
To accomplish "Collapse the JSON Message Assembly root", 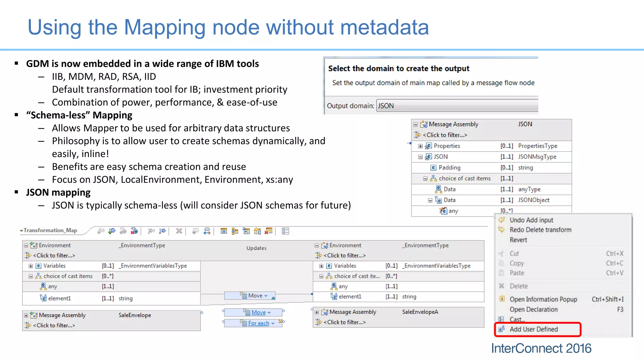I will 415,124.
